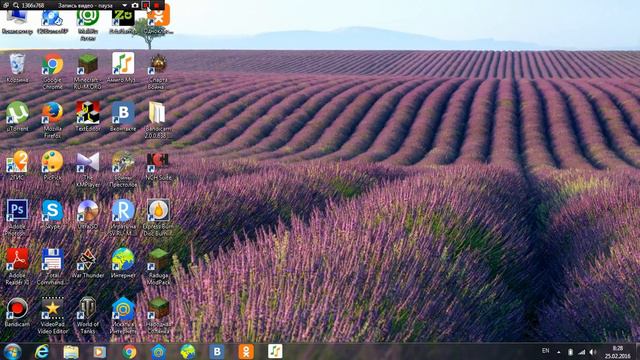Open the 2GIS desktop shortcut
The image size is (640, 360).
point(17,162)
